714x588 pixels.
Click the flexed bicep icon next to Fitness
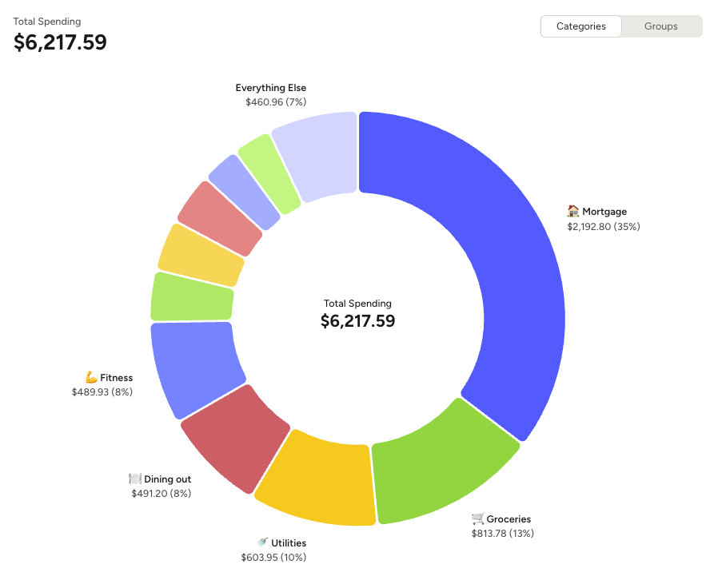90,377
